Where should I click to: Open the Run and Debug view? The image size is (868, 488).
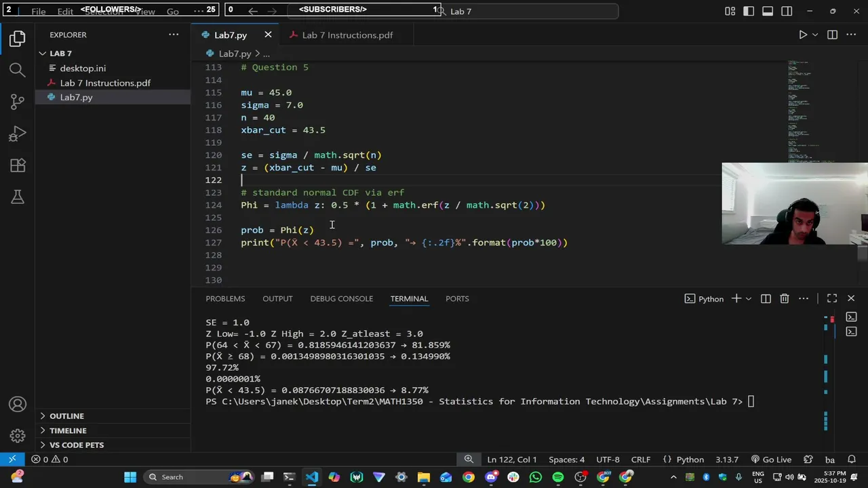18,134
